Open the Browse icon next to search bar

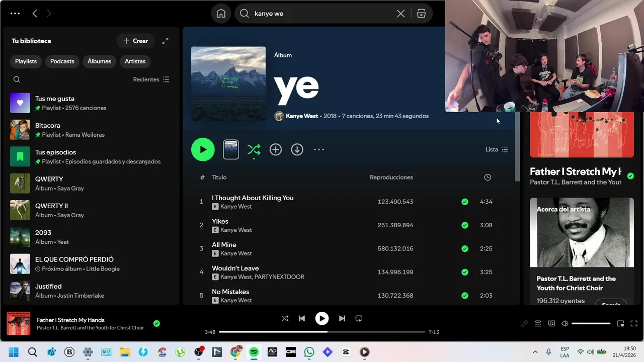coord(421,14)
